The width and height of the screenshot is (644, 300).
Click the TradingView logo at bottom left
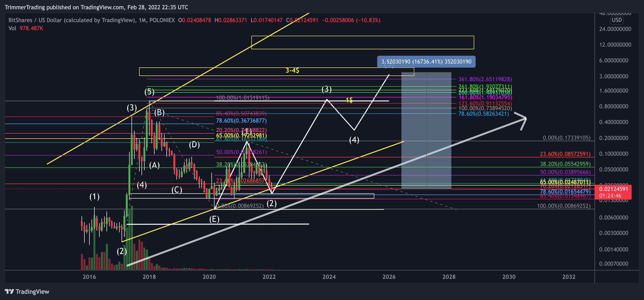click(x=27, y=291)
